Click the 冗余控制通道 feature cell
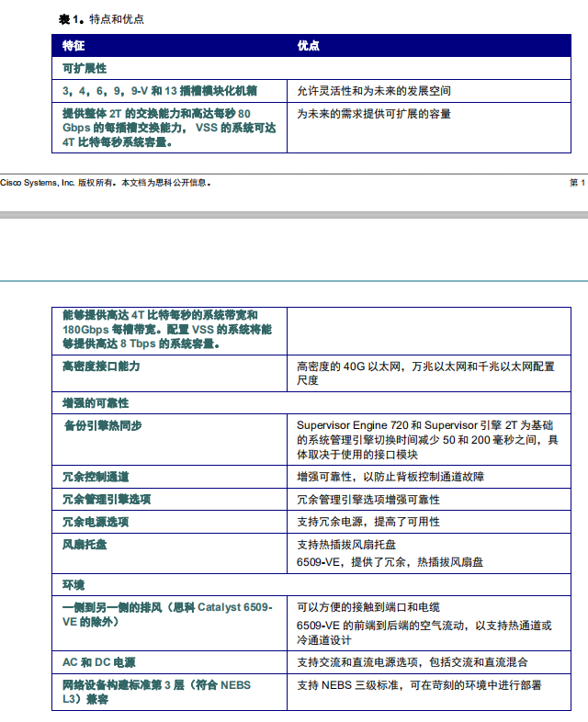588x722 pixels. coord(96,477)
